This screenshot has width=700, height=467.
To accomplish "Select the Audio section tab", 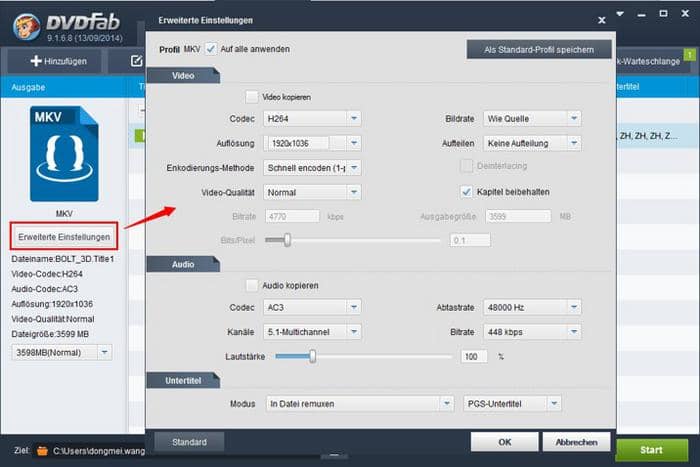I will point(183,264).
